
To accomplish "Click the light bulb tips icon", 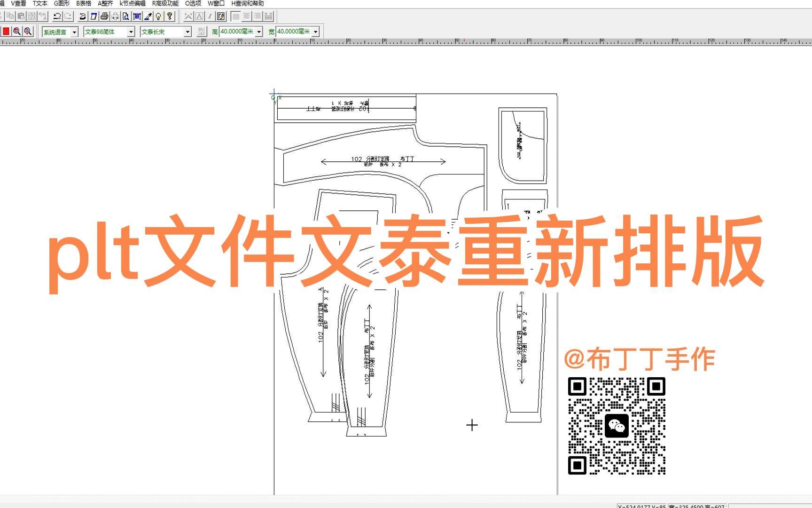I will tap(158, 16).
